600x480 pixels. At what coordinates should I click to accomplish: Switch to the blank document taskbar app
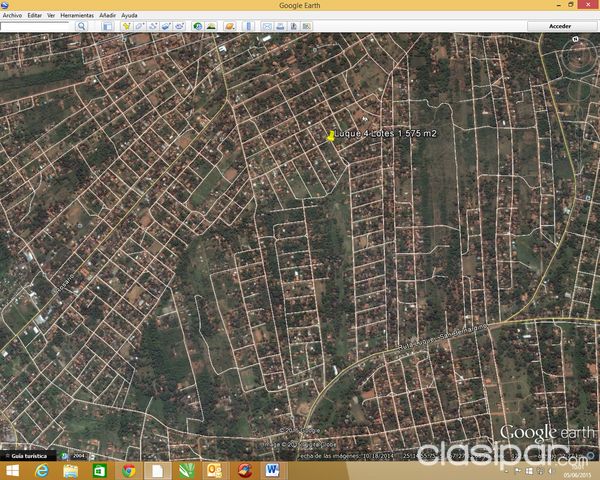[x=157, y=470]
